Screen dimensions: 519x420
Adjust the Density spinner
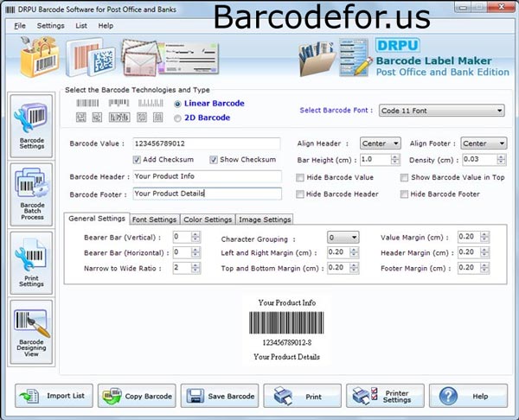[x=501, y=160]
